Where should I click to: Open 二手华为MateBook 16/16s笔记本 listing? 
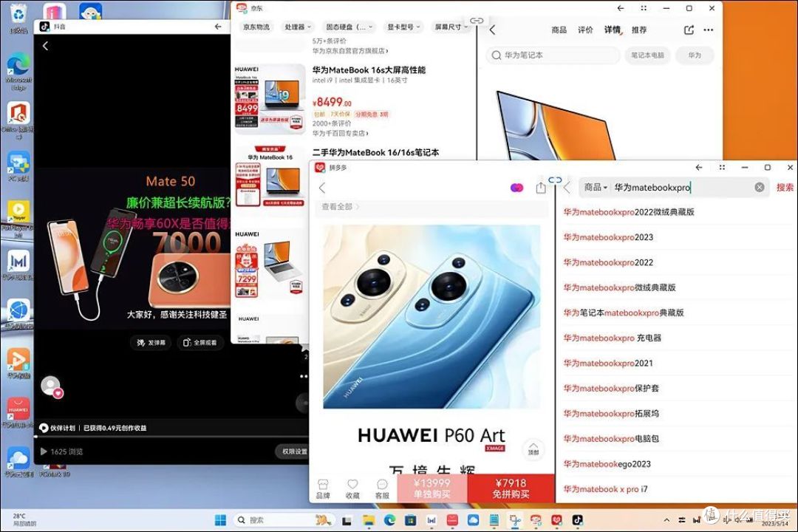point(375,152)
